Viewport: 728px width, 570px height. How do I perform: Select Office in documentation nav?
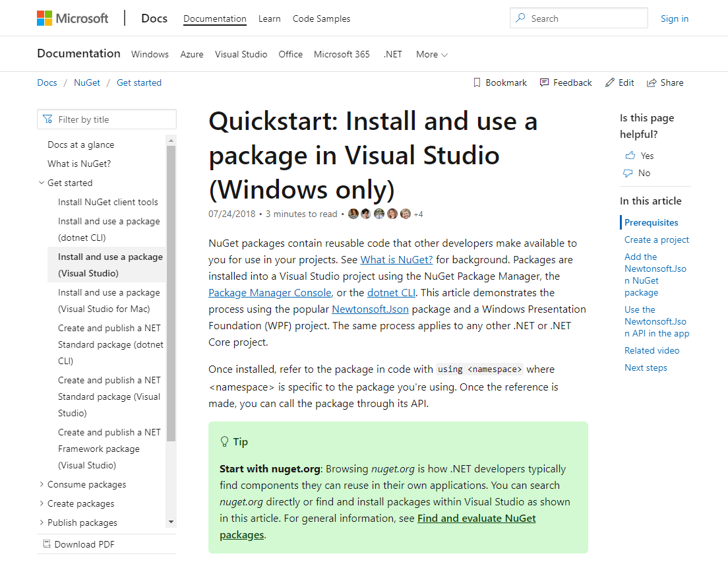291,54
